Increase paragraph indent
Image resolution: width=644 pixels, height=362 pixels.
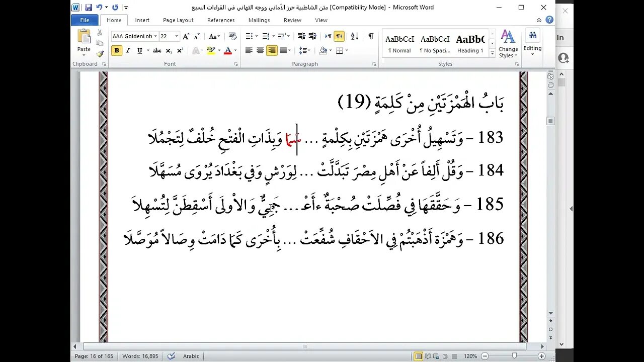click(312, 36)
